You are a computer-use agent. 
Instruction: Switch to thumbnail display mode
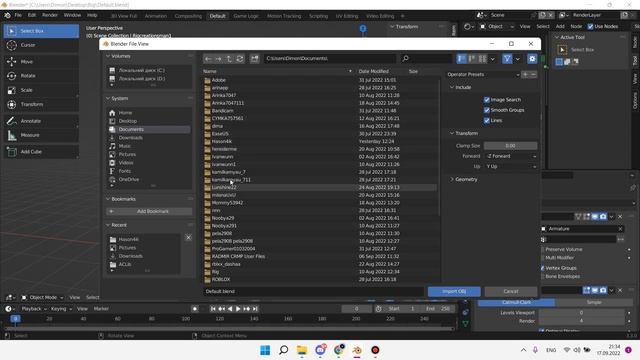pos(482,59)
